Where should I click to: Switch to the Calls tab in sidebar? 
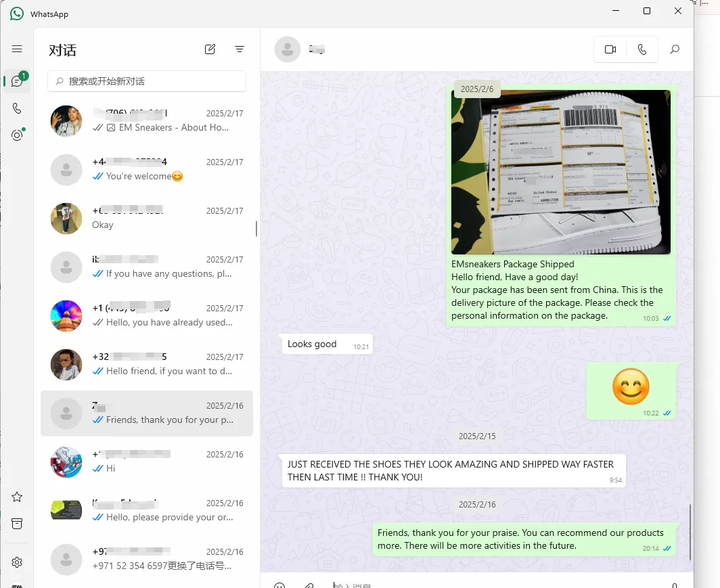tap(17, 108)
